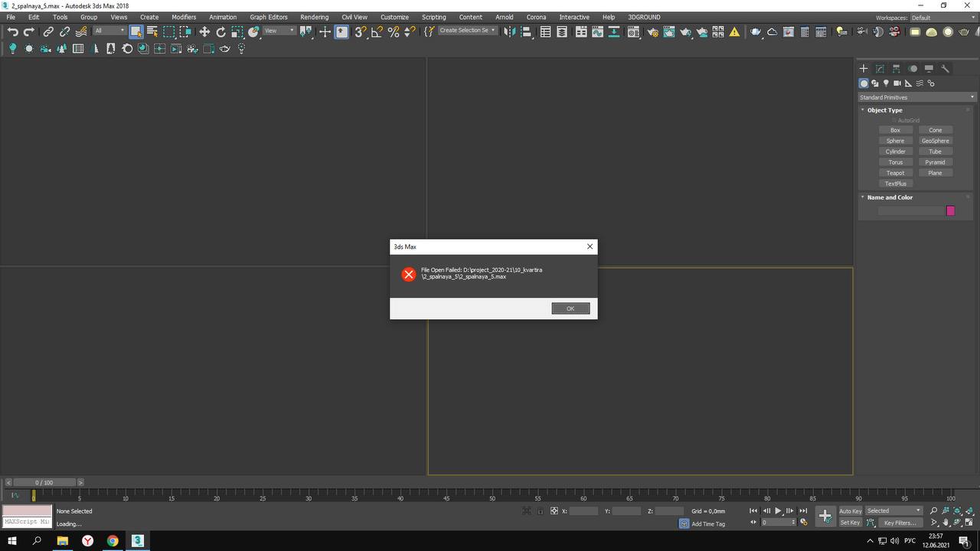Image resolution: width=980 pixels, height=551 pixels.
Task: Open Select by Name list
Action: (152, 31)
